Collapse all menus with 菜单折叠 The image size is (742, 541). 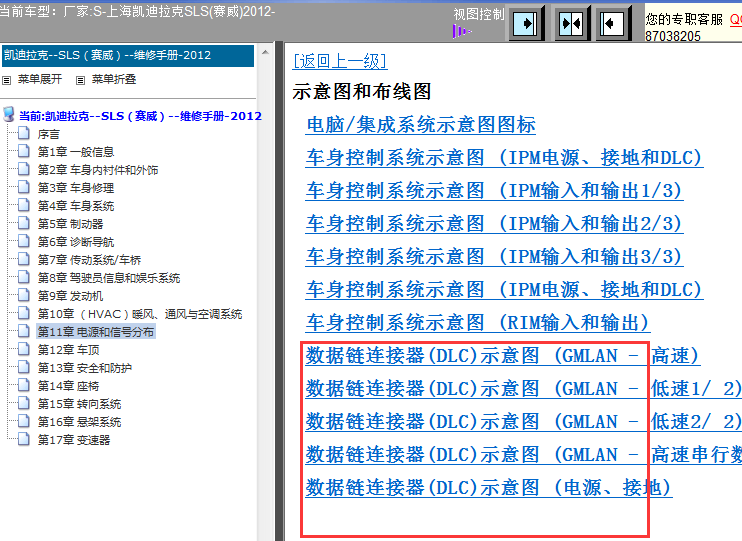114,80
